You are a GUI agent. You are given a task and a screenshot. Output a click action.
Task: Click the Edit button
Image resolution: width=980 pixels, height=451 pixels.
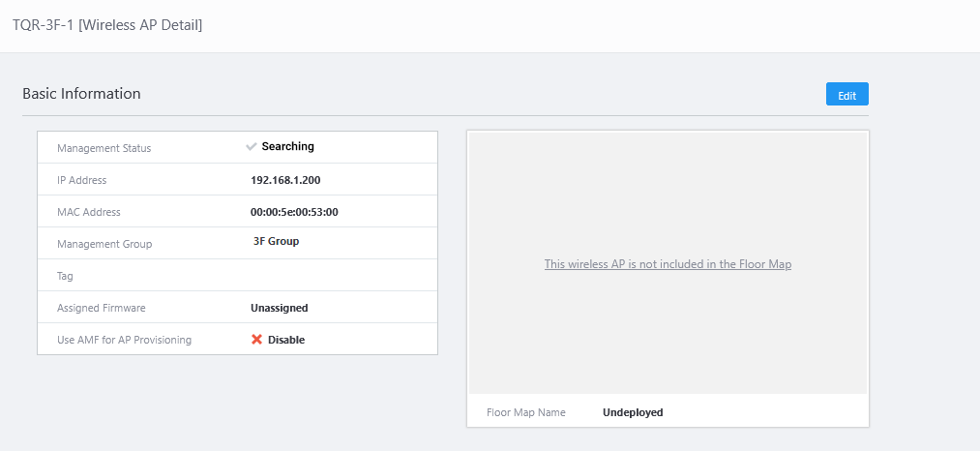[846, 95]
